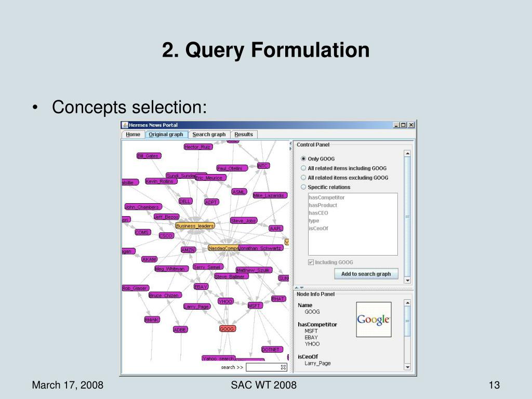The height and width of the screenshot is (399, 532).
Task: Select the Mike_Lazaridis node
Action: point(270,195)
